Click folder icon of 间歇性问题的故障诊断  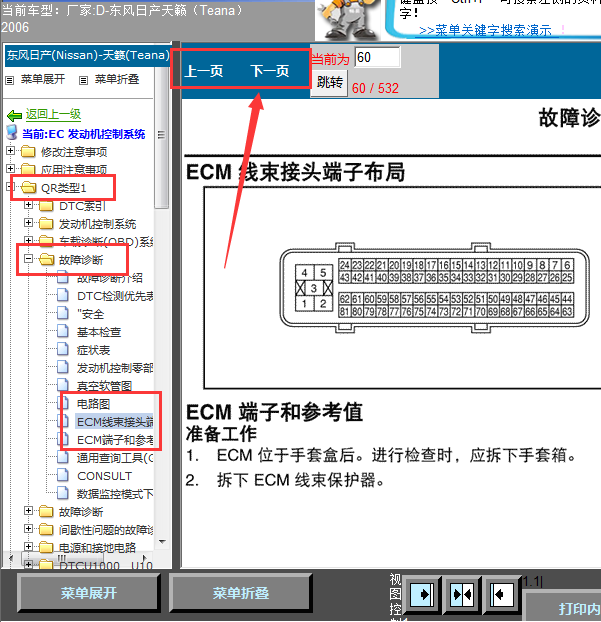coord(46,529)
